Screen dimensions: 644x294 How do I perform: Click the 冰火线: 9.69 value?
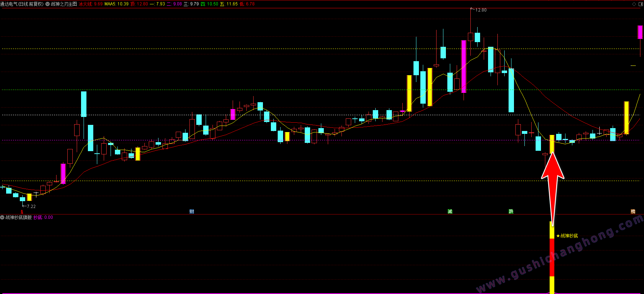[x=91, y=4]
